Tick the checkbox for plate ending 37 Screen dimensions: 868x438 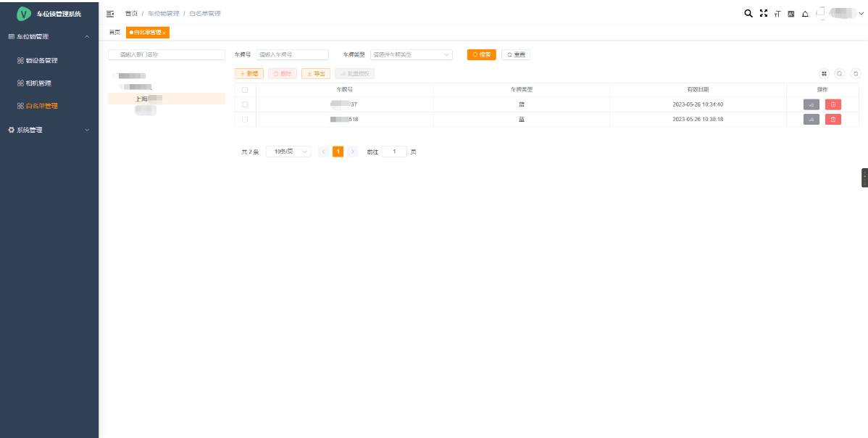[x=245, y=104]
